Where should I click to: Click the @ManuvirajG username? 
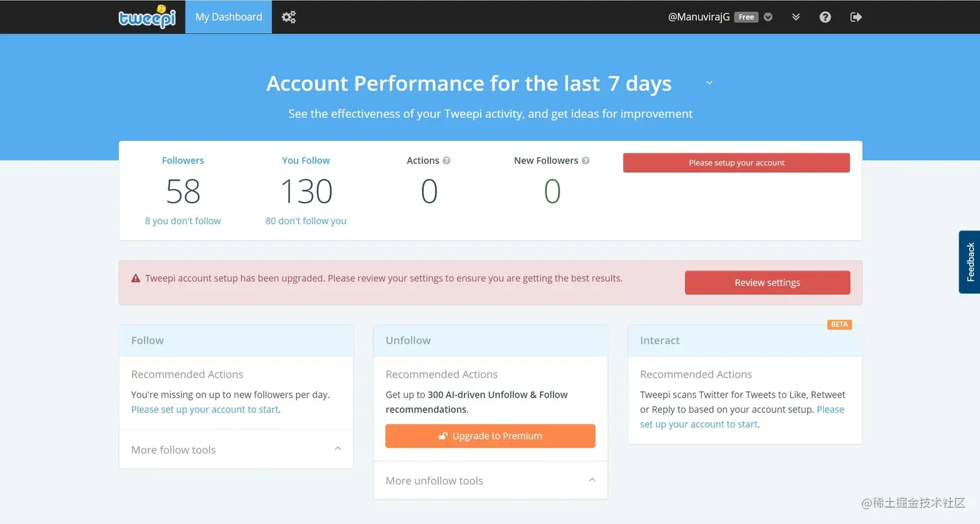click(699, 17)
